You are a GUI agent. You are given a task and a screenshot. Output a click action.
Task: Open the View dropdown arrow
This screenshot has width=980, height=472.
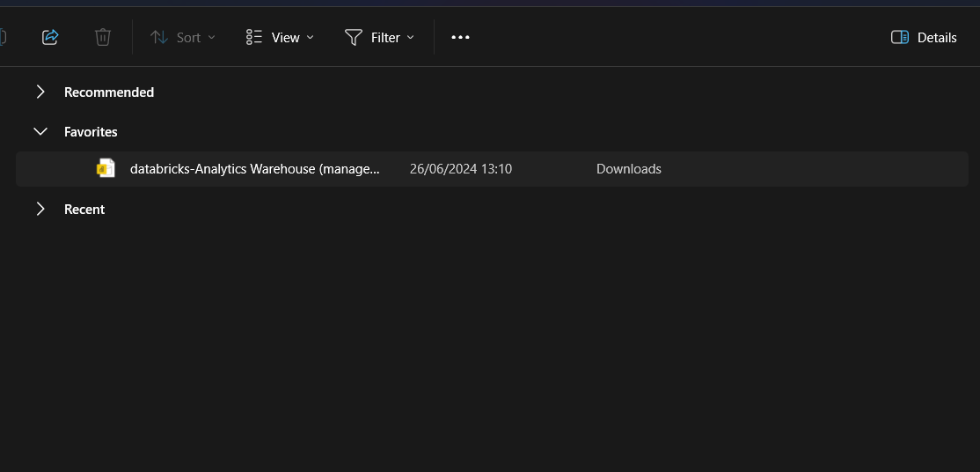coord(310,38)
